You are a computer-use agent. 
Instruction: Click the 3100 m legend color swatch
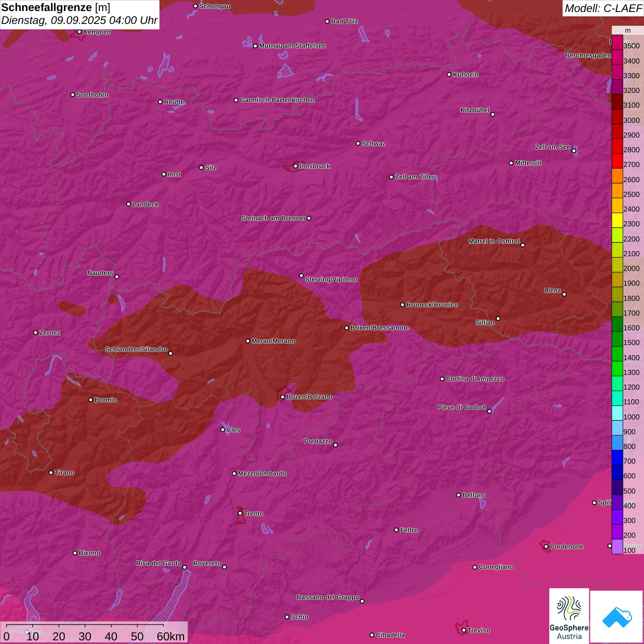(x=617, y=102)
